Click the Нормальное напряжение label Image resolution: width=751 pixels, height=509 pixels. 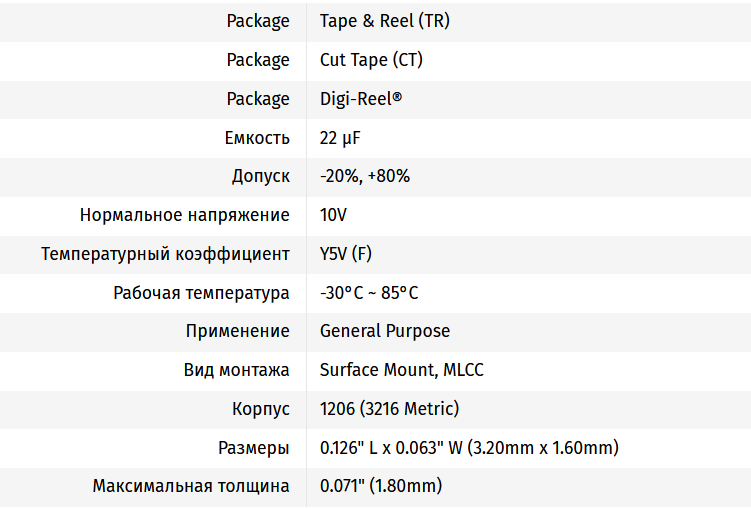185,215
